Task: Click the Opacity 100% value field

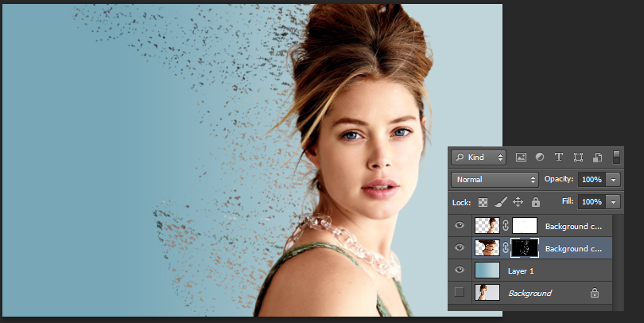Action: click(592, 180)
